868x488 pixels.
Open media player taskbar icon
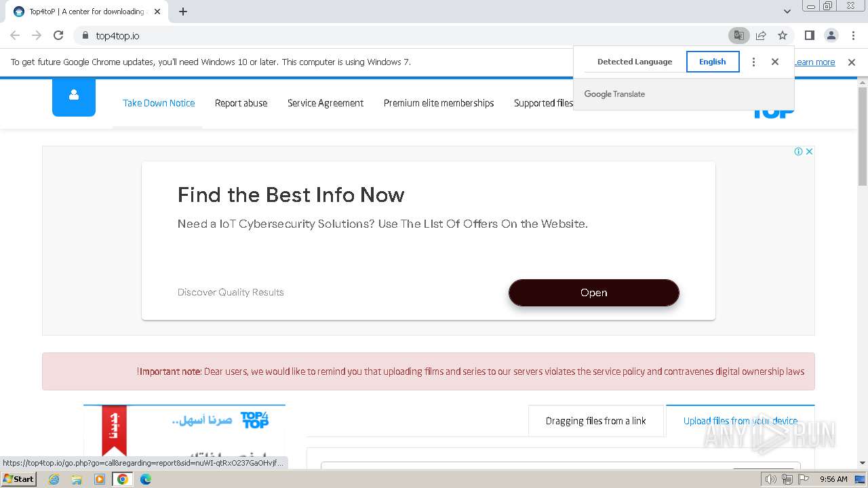pos(100,479)
